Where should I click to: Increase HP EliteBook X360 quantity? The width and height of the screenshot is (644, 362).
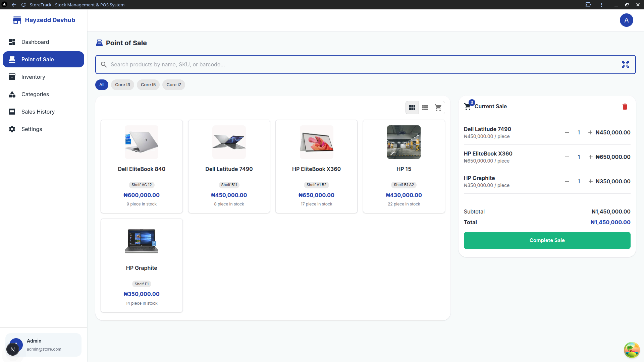pyautogui.click(x=591, y=157)
